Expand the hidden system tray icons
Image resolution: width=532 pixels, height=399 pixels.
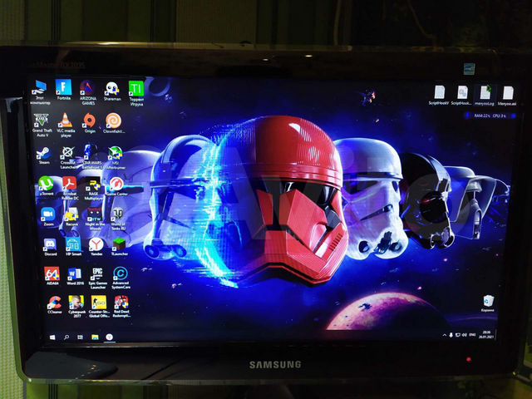coord(445,335)
